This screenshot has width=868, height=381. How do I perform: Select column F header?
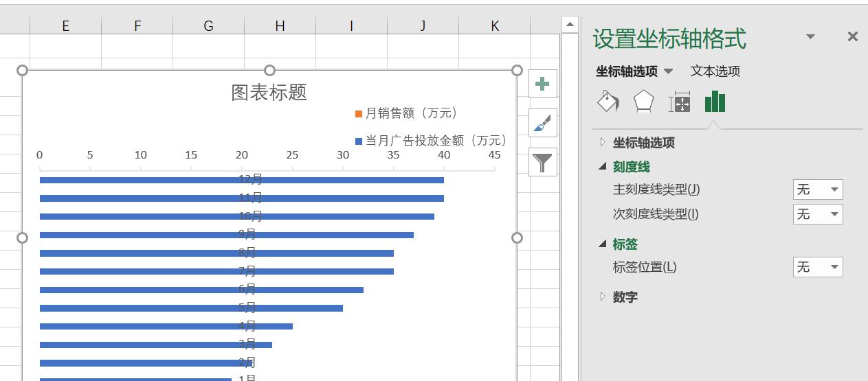click(x=137, y=25)
